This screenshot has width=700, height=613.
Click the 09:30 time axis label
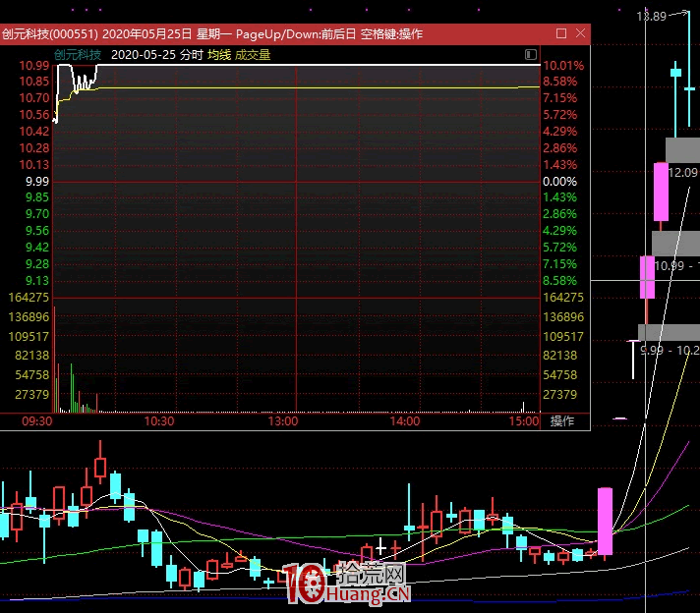click(37, 420)
